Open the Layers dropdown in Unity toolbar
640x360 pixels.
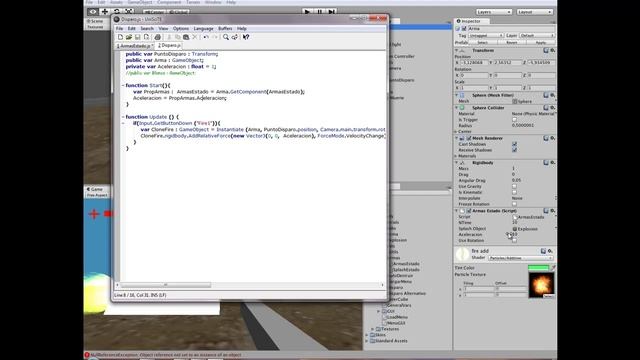pyautogui.click(x=494, y=12)
